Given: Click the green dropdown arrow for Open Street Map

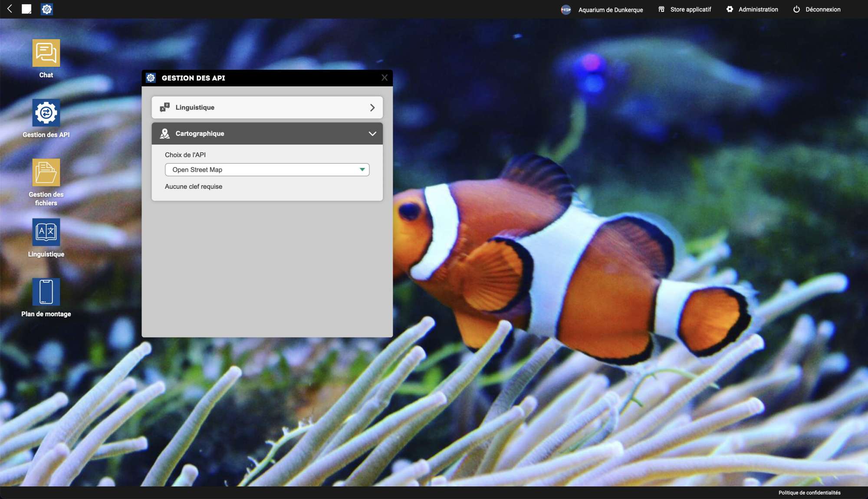Looking at the screenshot, I should tap(362, 170).
